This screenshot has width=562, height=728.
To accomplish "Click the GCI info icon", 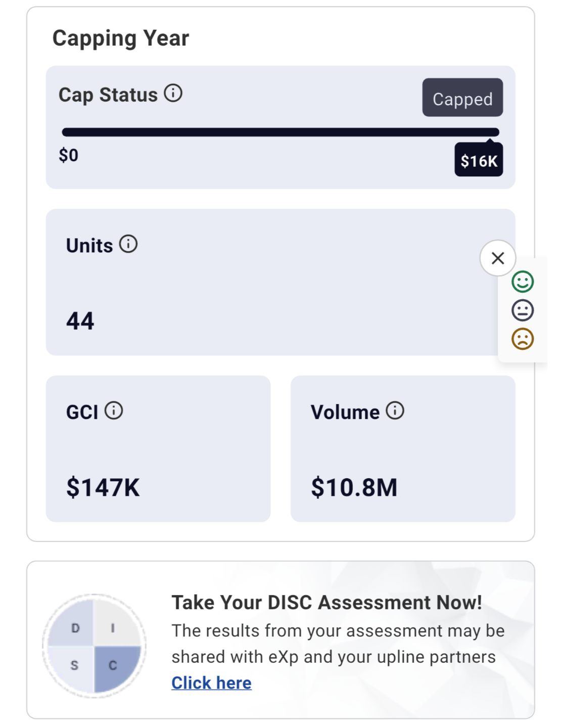I will click(114, 411).
